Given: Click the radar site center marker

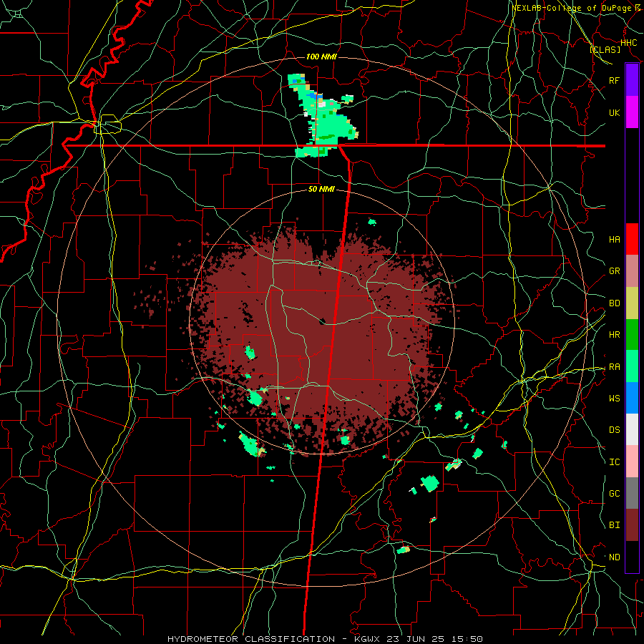Looking at the screenshot, I should [323, 321].
